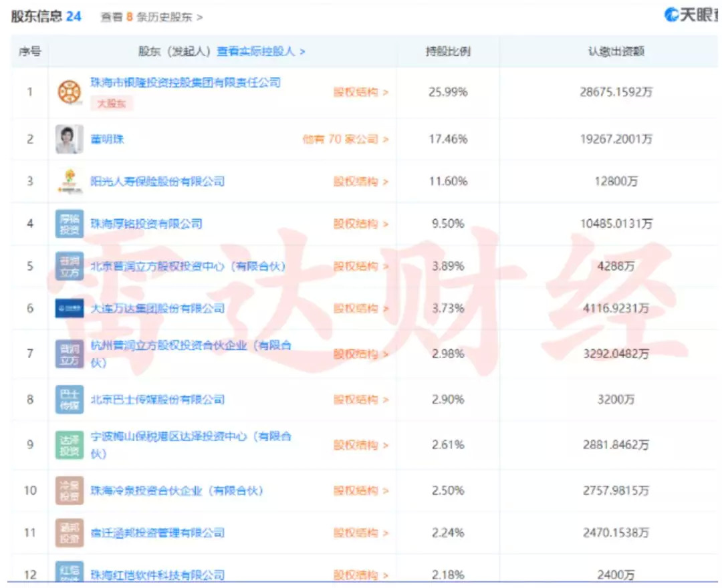Viewport: 722px width, 588px height.
Task: Click the 宁波梅山达泽投资 logo icon
Action: coord(69,444)
